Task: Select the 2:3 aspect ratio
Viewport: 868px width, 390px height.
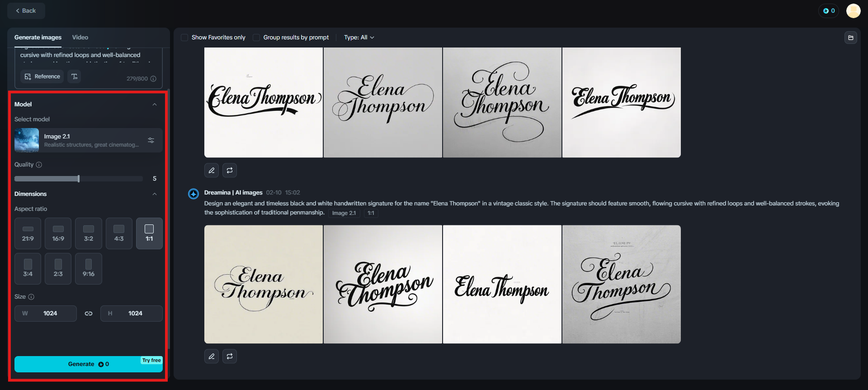Action: click(58, 269)
